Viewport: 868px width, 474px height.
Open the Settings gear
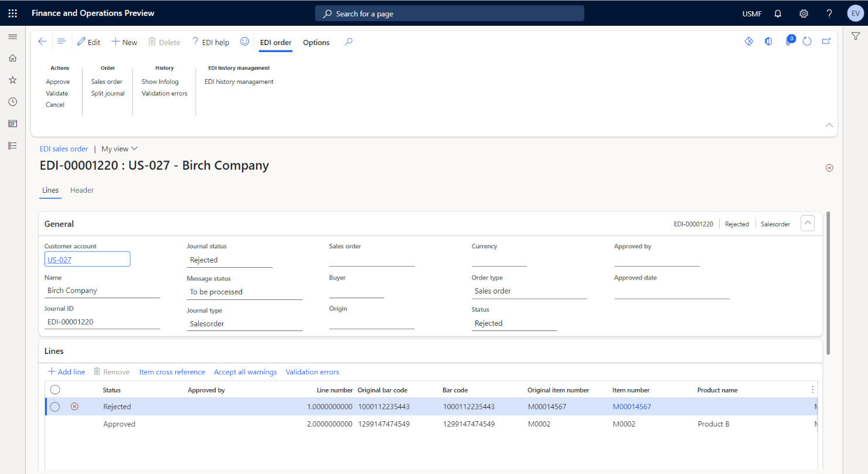[x=804, y=13]
